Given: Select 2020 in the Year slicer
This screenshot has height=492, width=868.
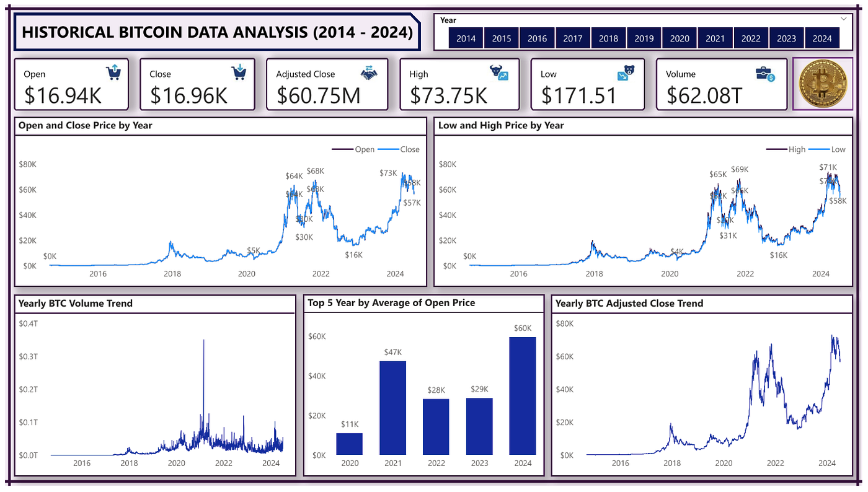Looking at the screenshot, I should coord(680,38).
